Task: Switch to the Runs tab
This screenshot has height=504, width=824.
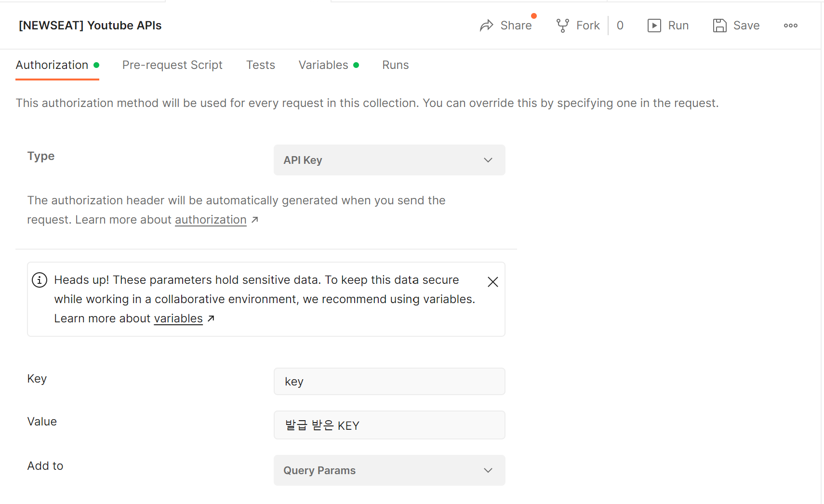Action: pos(395,65)
